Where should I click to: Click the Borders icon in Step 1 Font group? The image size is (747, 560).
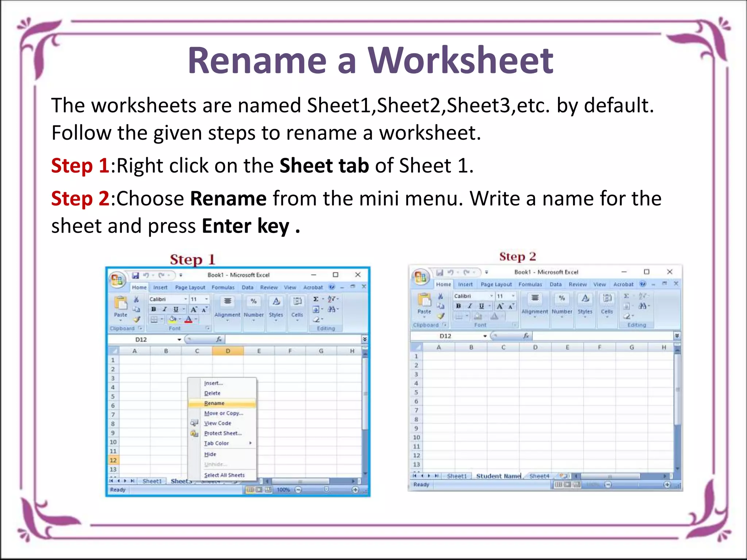pyautogui.click(x=154, y=319)
